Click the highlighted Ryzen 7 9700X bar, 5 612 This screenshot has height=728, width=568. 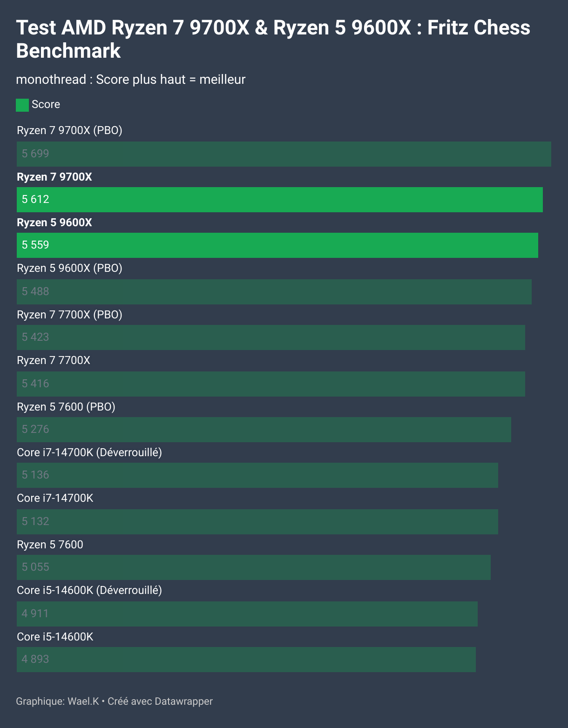pyautogui.click(x=279, y=200)
